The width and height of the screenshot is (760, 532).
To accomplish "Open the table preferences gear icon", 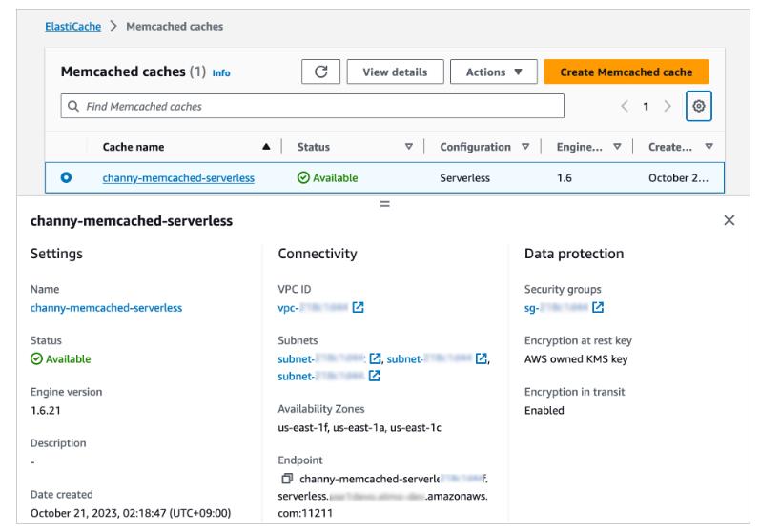I will pos(701,105).
